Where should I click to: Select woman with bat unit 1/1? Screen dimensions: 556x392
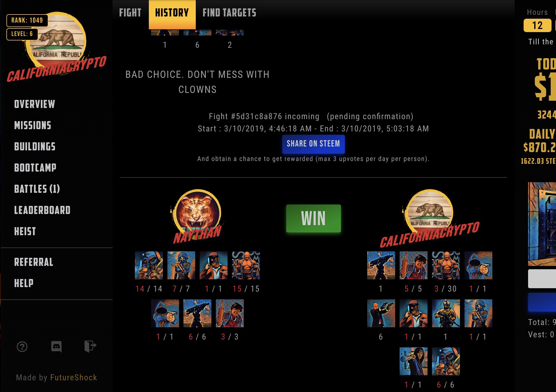pos(414,361)
